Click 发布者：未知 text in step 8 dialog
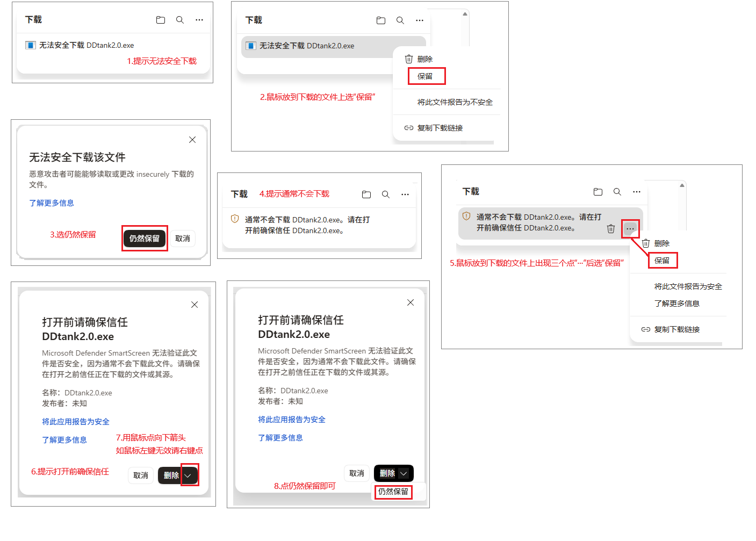 coord(280,401)
